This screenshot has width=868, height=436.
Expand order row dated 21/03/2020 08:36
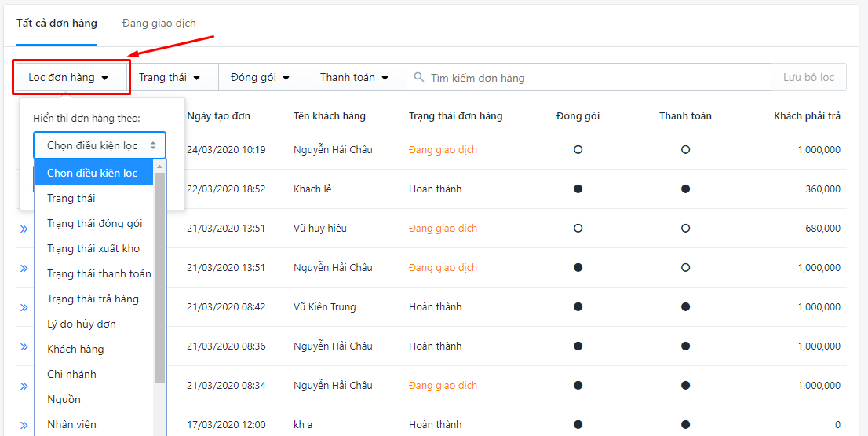pyautogui.click(x=24, y=346)
